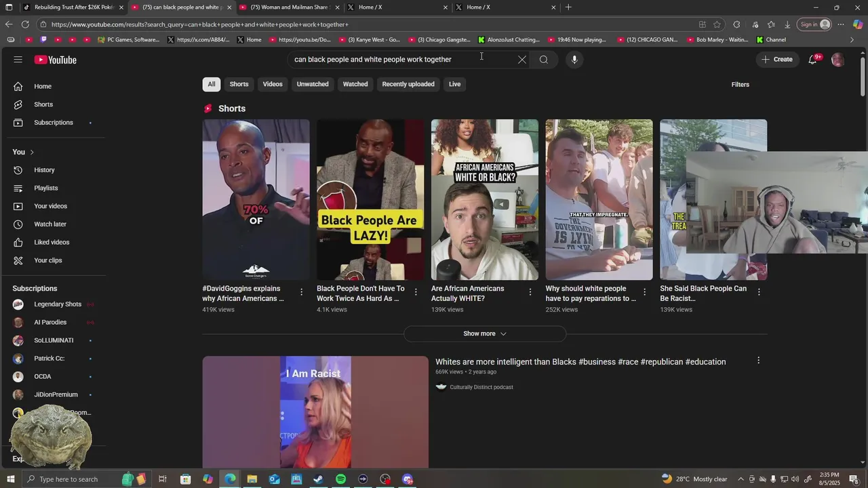
Task: Go back with the browser back arrow
Action: (x=9, y=24)
